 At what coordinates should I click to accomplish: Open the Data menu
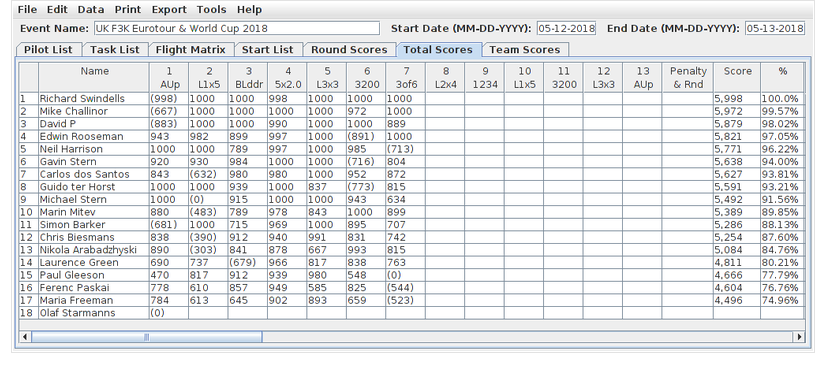click(x=91, y=10)
